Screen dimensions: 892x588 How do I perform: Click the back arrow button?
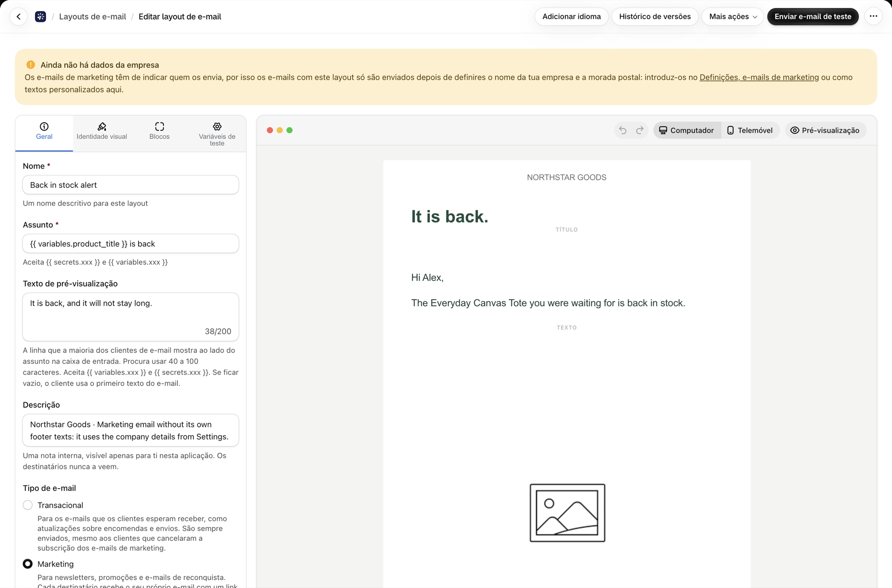(x=19, y=17)
